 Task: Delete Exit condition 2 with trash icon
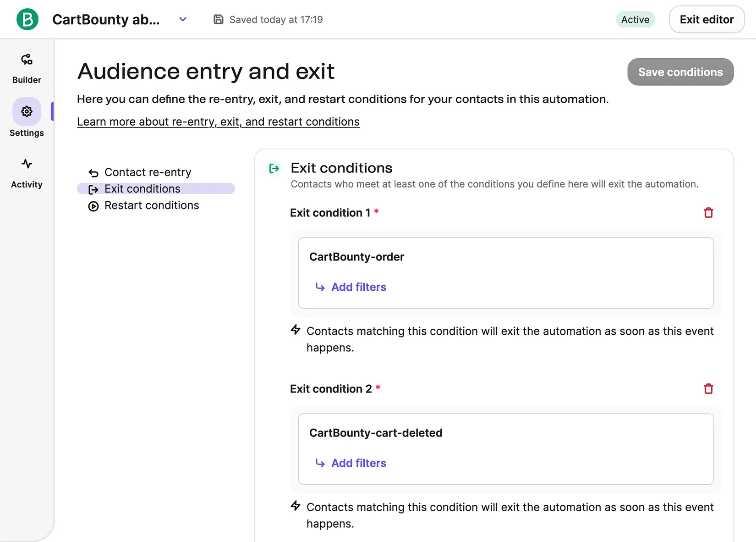click(x=708, y=388)
